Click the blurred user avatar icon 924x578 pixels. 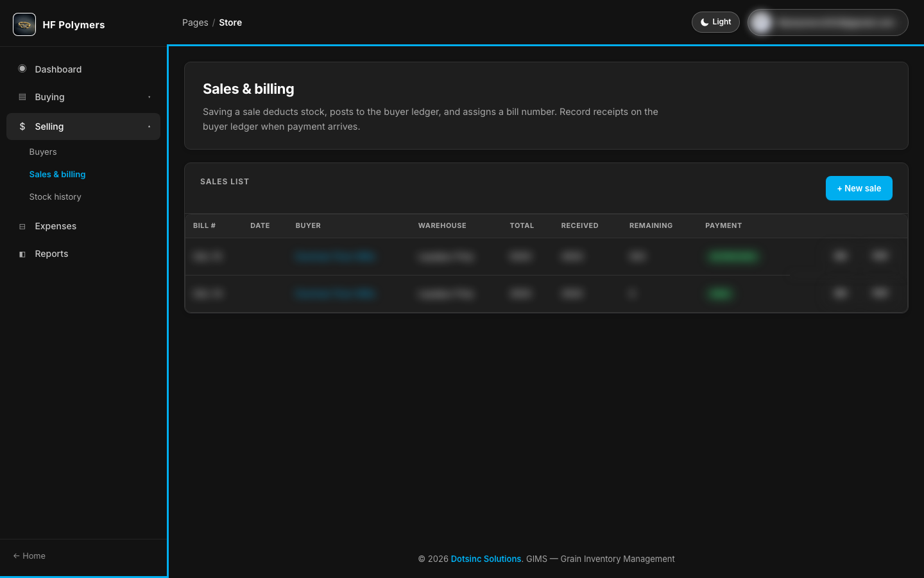[x=762, y=22]
